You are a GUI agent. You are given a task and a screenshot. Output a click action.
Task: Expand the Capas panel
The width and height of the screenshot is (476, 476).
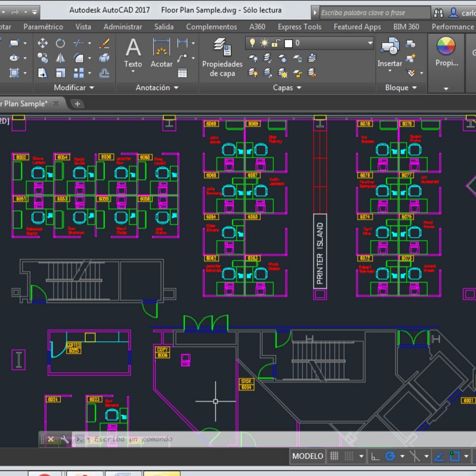(x=287, y=88)
